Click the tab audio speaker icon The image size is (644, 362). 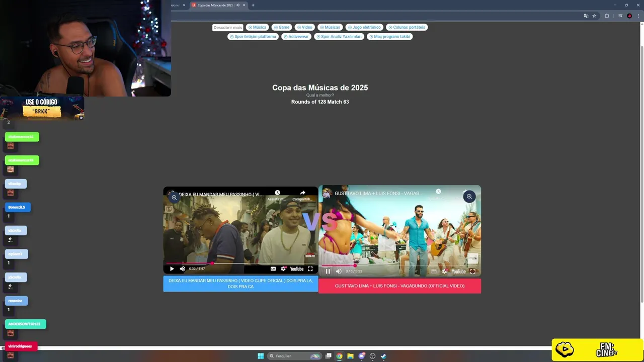point(238,5)
